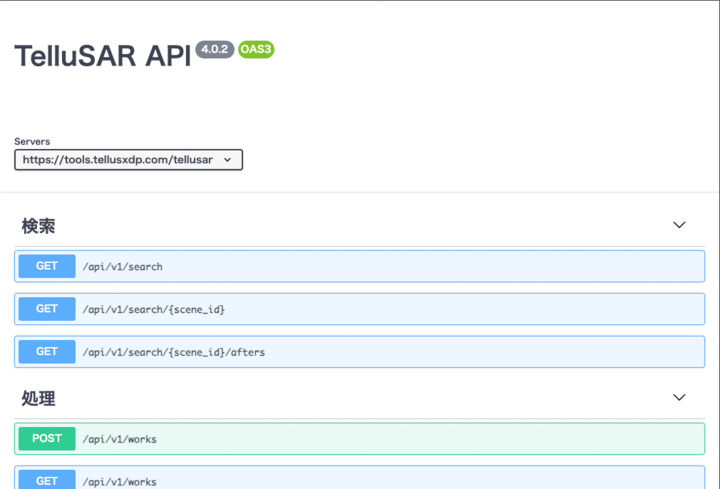Click the 4.0.2 version badge
Screen dimensions: 720x489
pos(215,49)
